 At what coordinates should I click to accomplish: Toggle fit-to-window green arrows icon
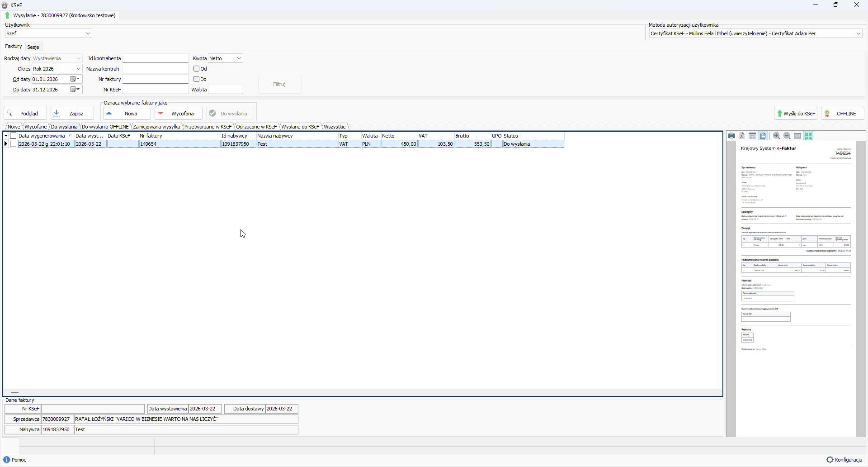(x=808, y=136)
